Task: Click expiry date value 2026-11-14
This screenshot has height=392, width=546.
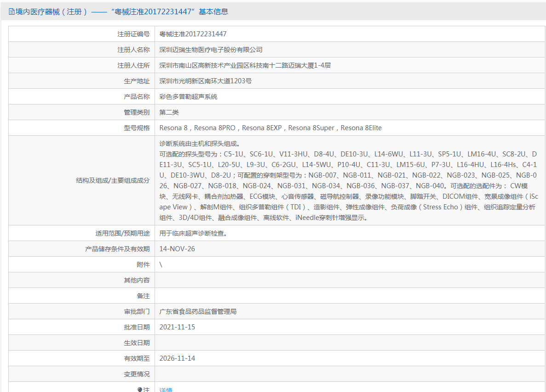Action: (x=177, y=358)
